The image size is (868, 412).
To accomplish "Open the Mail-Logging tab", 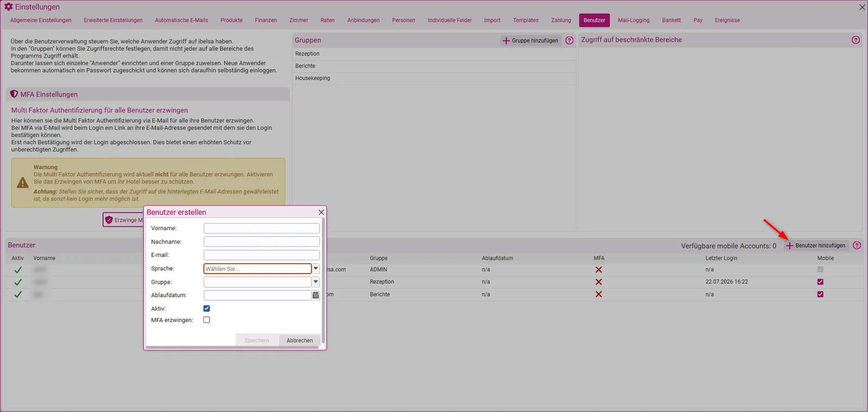I will pos(634,20).
